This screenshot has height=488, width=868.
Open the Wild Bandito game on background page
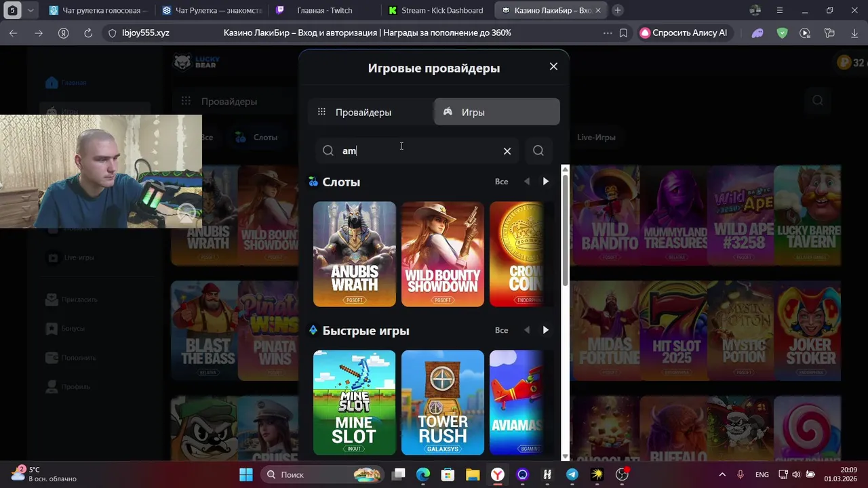tap(606, 215)
